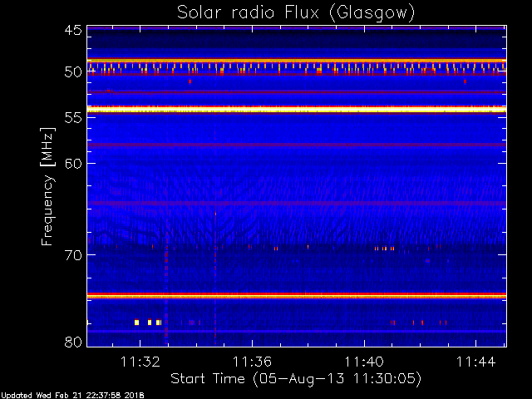
Task: Click the 'Updated Wed Feb 21 22:37:58 2018' timestamp
Action: click(72, 396)
